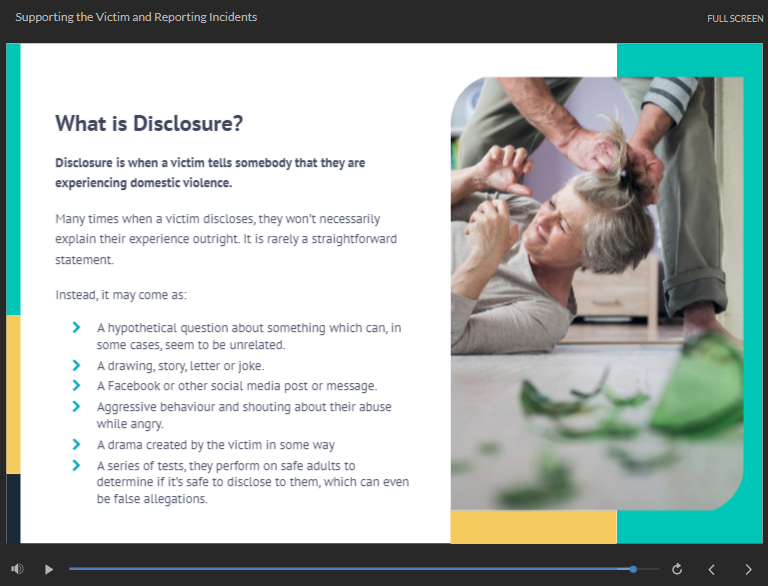The height and width of the screenshot is (586, 768).
Task: Click the yellow block beneath the photo
Action: pos(533,527)
